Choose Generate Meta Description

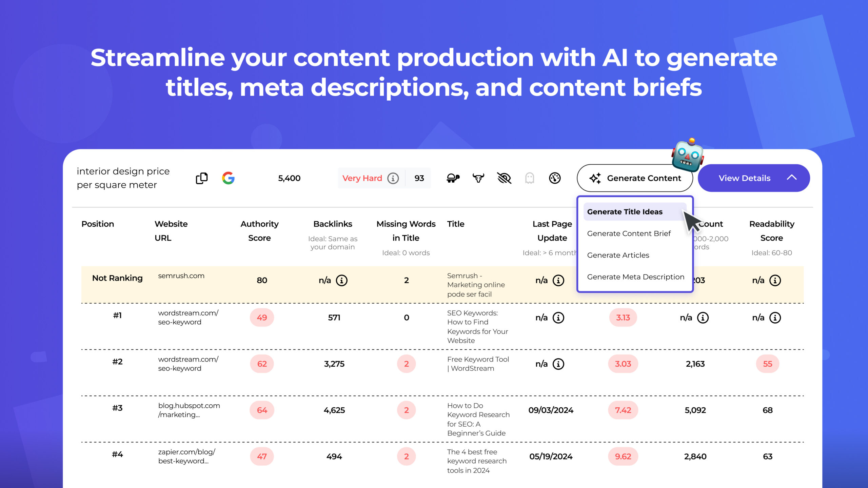635,277
